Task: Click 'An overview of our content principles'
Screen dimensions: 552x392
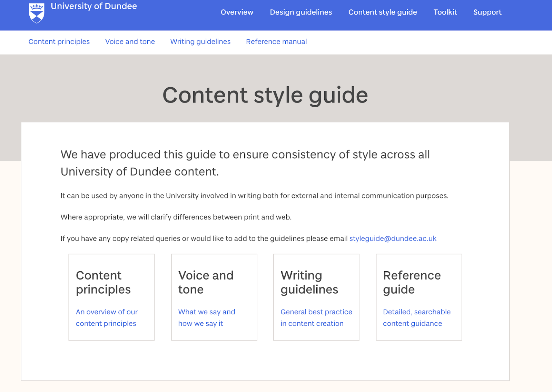Action: [x=106, y=317]
